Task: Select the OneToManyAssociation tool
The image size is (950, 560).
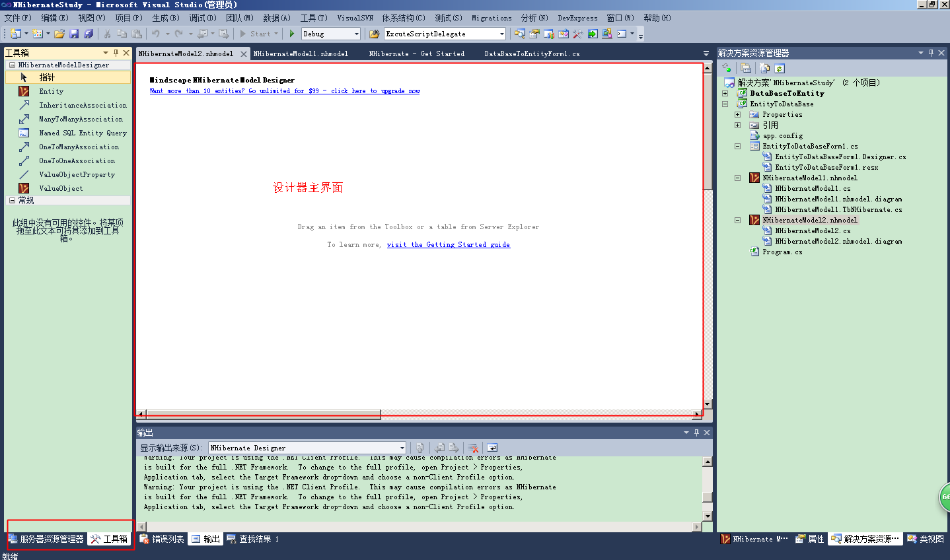Action: [68, 147]
